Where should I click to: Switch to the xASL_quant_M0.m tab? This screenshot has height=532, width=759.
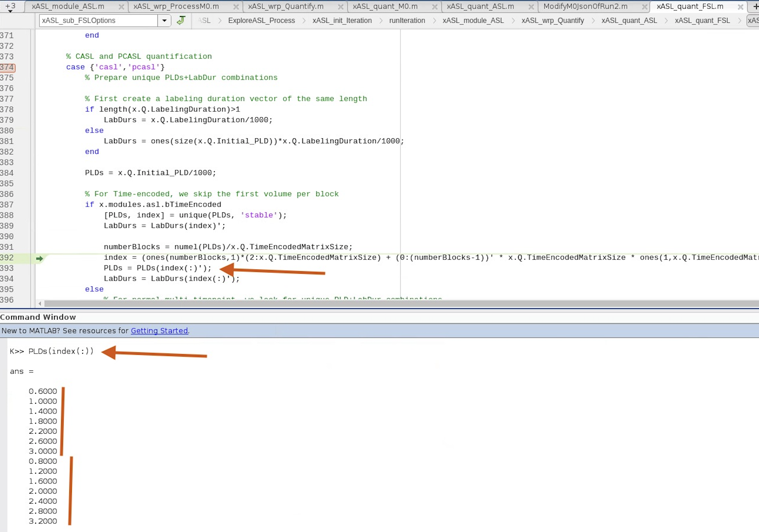(385, 6)
